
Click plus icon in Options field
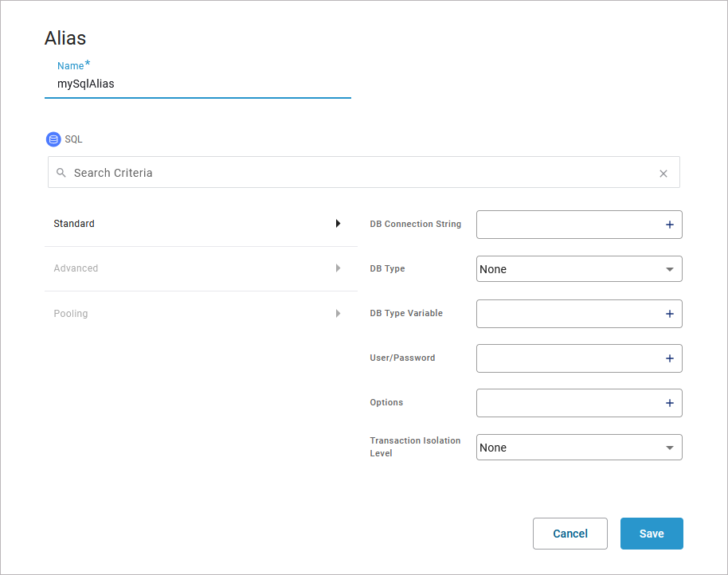click(x=669, y=404)
